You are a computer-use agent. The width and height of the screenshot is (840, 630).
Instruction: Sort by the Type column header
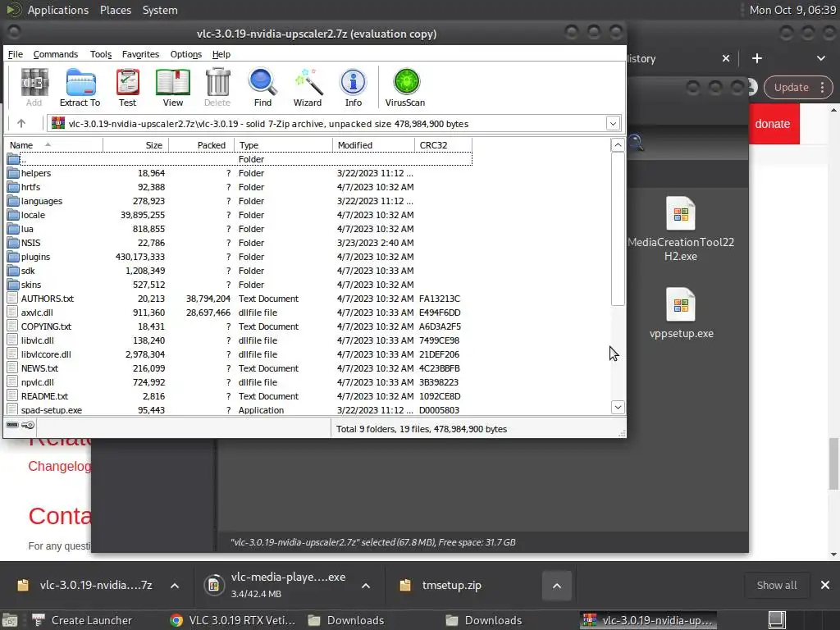pyautogui.click(x=283, y=145)
